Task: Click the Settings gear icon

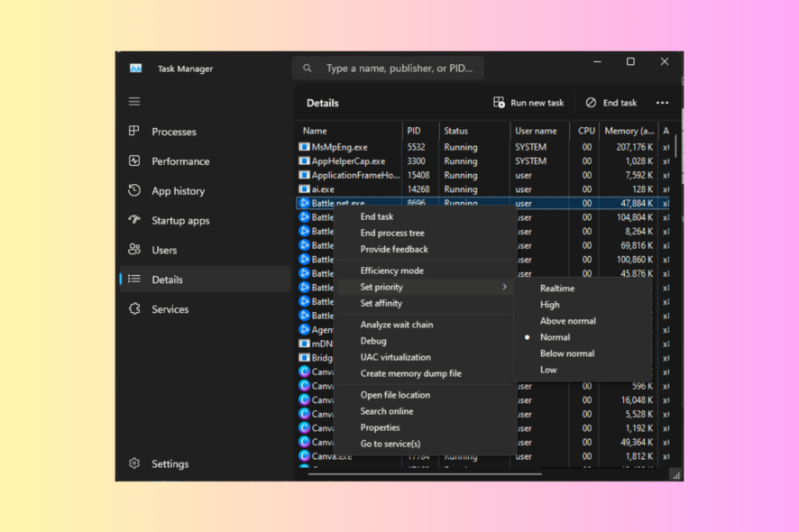Action: [x=134, y=463]
